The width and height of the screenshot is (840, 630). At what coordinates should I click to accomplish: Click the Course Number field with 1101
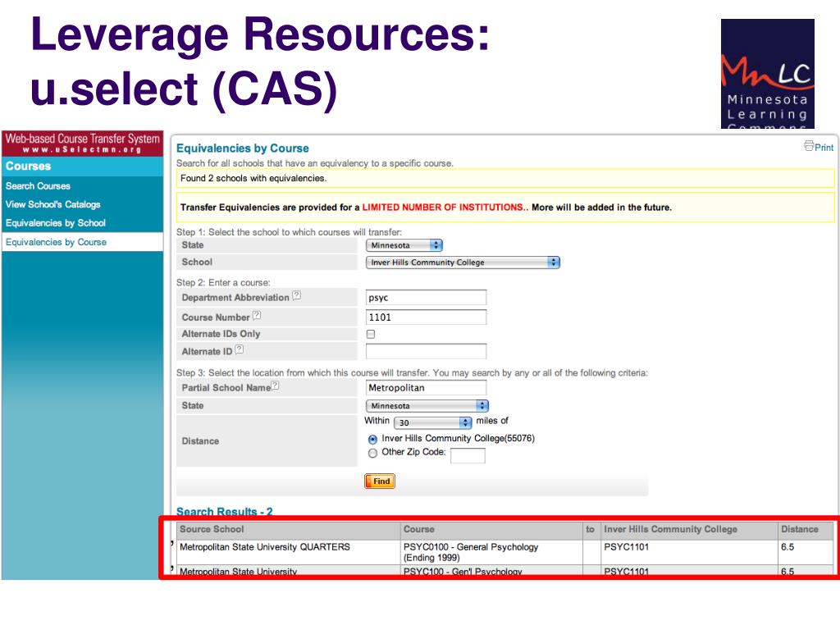coord(426,317)
